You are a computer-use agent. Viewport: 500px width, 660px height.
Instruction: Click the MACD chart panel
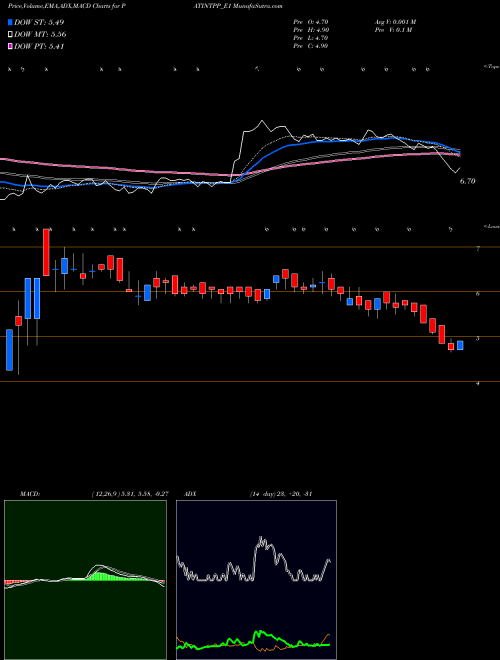pos(85,580)
